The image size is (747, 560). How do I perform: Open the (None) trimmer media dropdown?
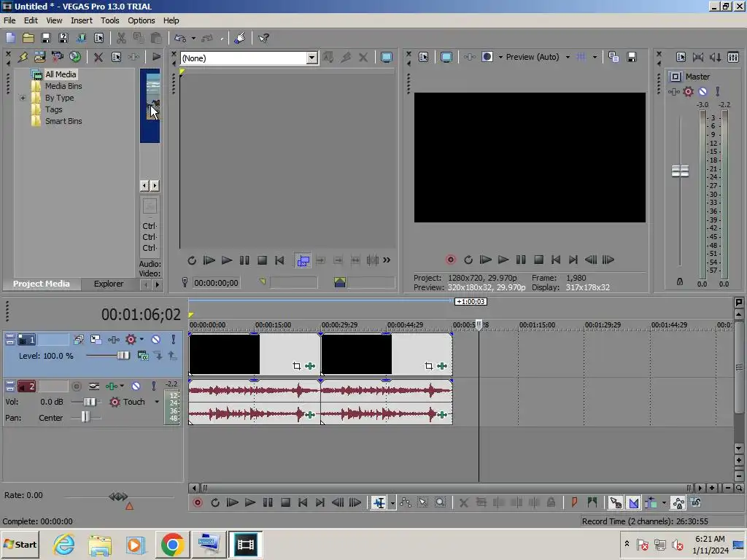(311, 58)
